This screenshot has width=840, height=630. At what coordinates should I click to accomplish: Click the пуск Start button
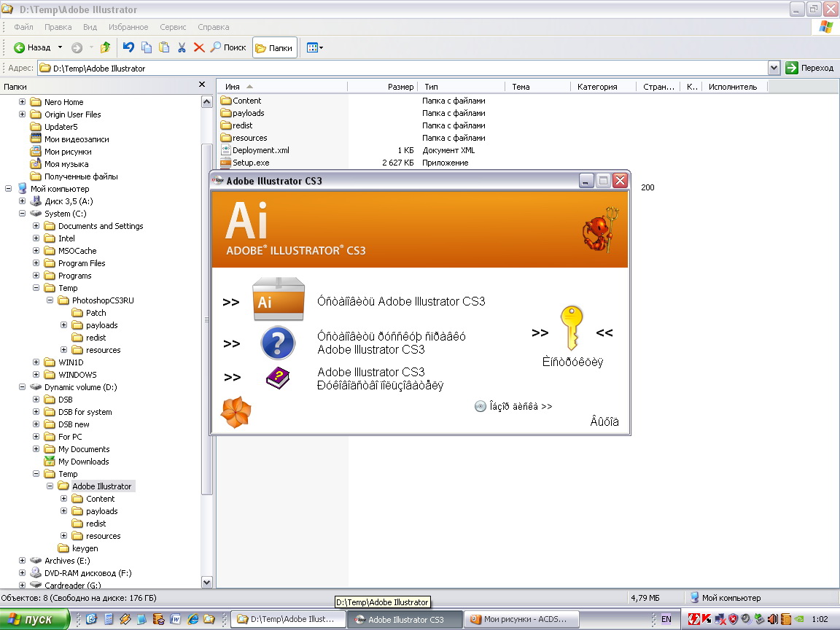(x=34, y=619)
